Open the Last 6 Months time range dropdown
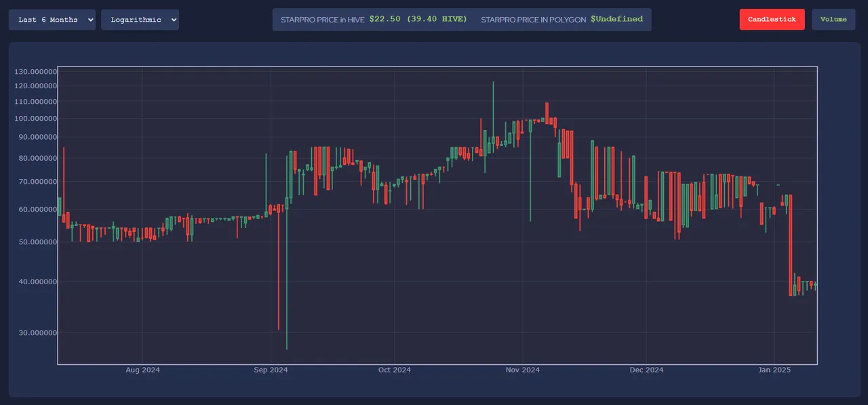868x405 pixels. click(x=52, y=20)
